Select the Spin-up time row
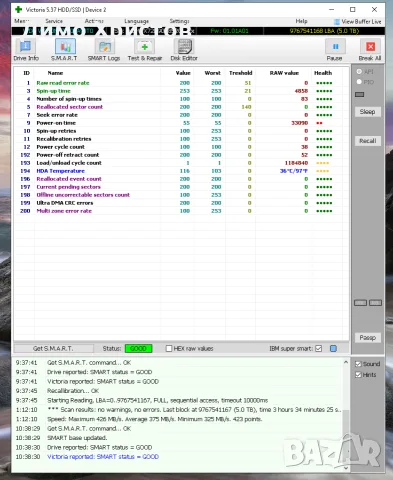This screenshot has height=480, width=393. tap(181, 91)
